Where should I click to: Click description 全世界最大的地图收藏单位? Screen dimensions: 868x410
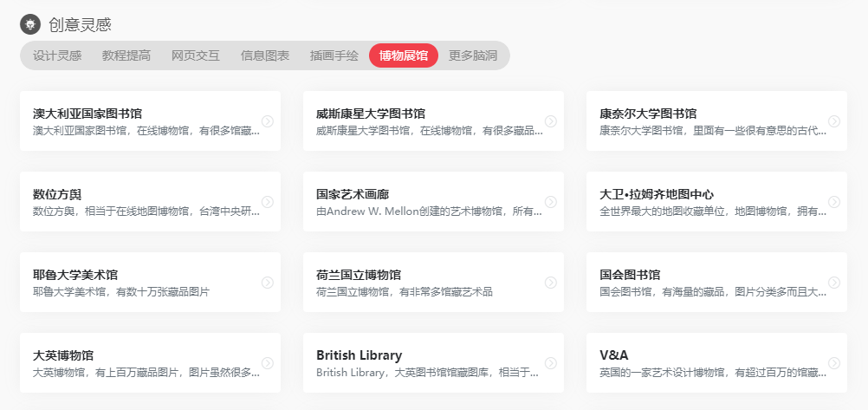713,212
